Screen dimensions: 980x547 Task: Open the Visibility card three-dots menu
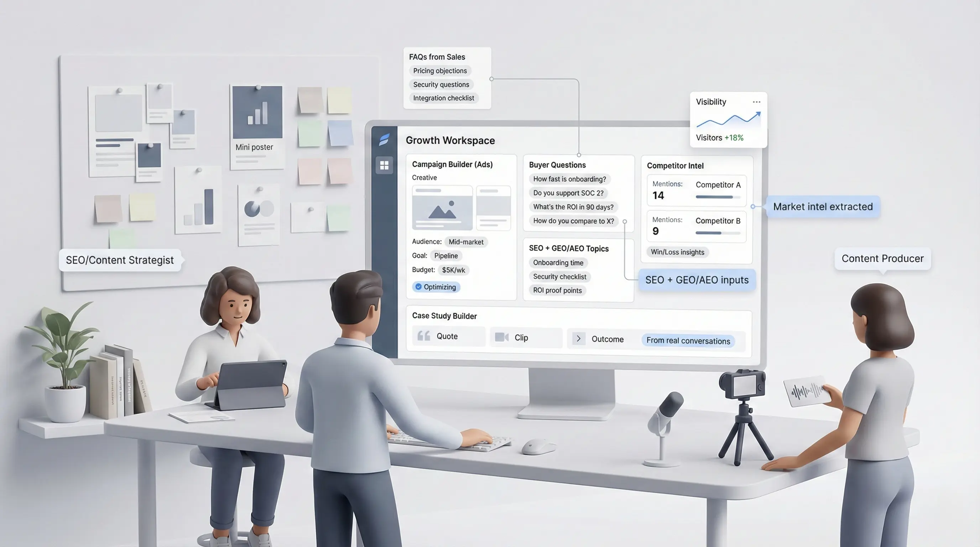coord(756,102)
